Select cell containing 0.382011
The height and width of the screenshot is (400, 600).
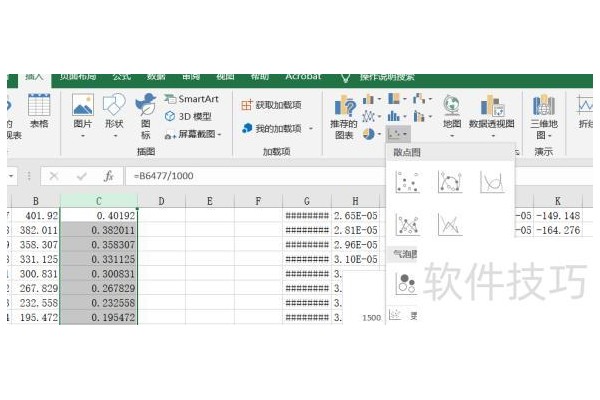99,230
